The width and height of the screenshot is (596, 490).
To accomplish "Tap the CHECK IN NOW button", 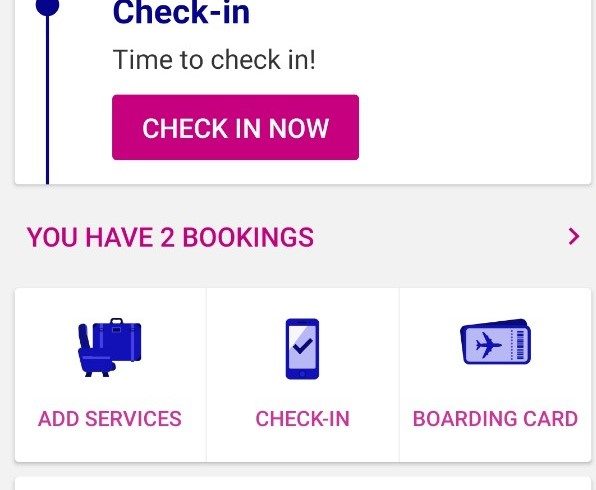I will click(x=235, y=127).
